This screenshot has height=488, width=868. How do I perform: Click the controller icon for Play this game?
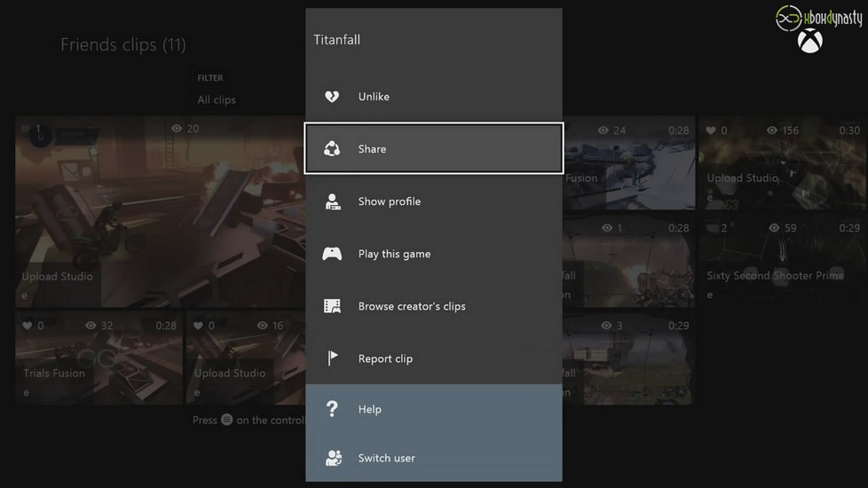[x=332, y=254]
